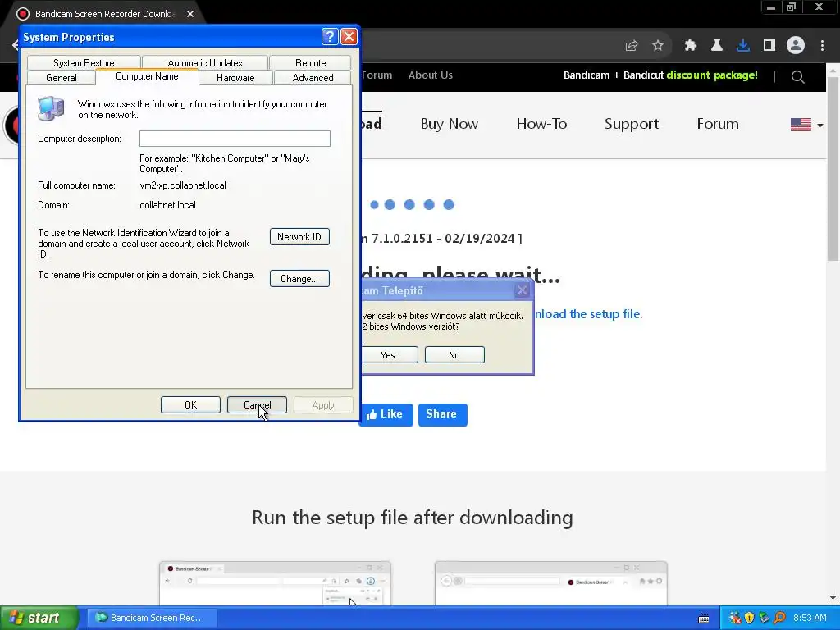Select the Computer Name tab
Viewport: 840px width, 630px height.
click(147, 76)
